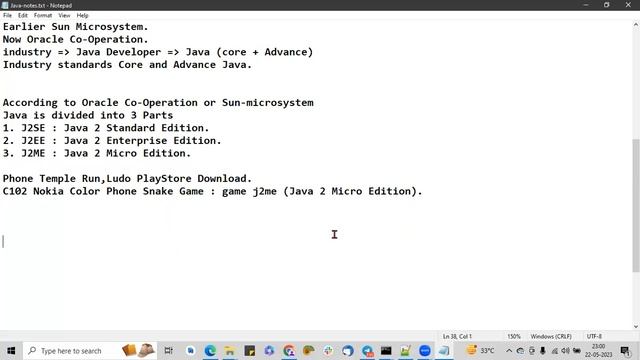Open network settings from the tray
The image size is (640, 360).
[x=554, y=351]
